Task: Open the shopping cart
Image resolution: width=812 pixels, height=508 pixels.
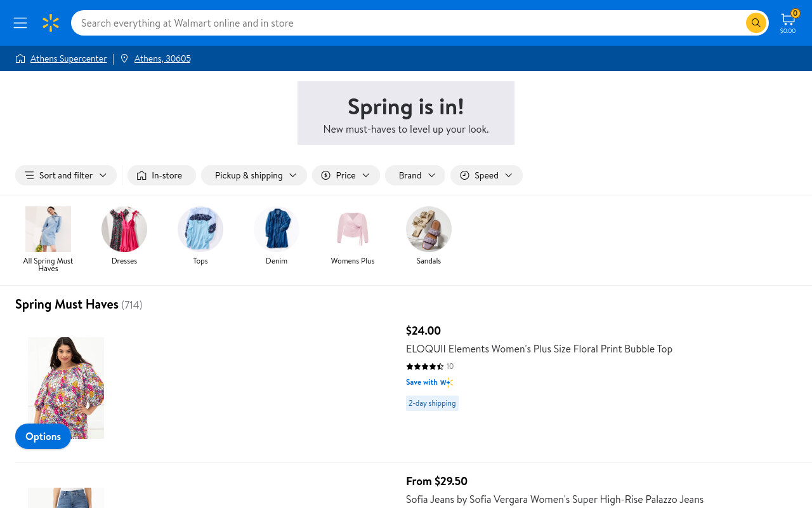Action: tap(788, 23)
